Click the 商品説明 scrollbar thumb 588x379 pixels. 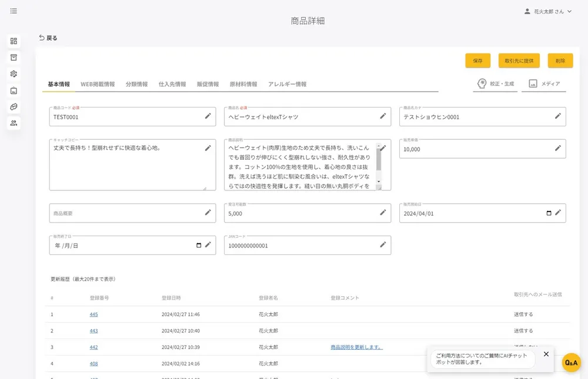(x=379, y=160)
